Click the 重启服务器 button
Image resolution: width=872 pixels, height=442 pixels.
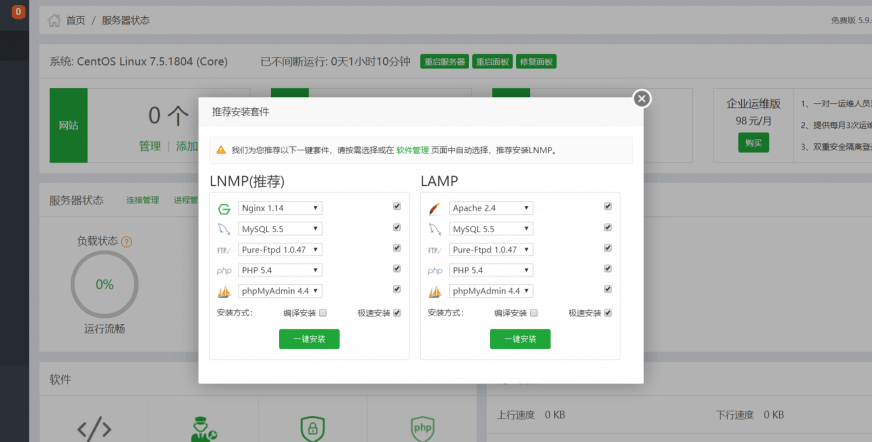click(444, 62)
